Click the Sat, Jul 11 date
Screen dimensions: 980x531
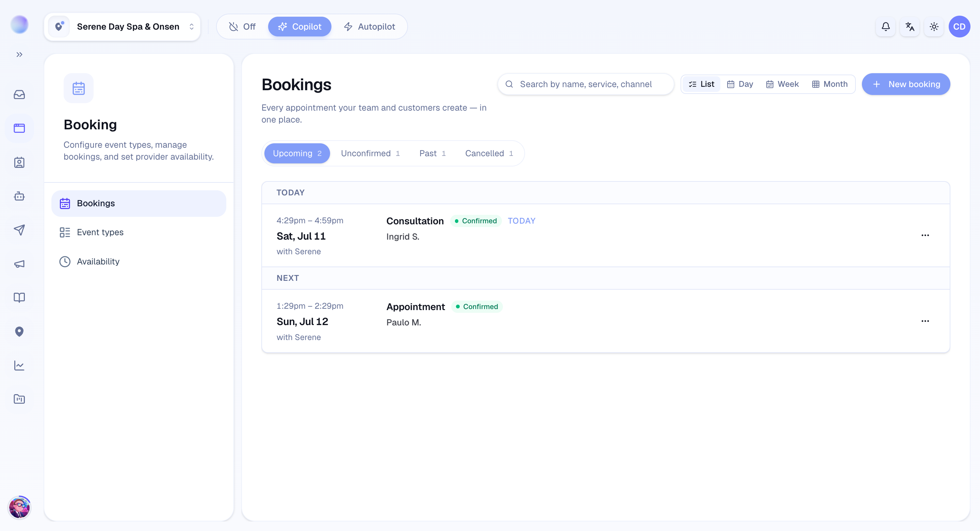pos(301,236)
